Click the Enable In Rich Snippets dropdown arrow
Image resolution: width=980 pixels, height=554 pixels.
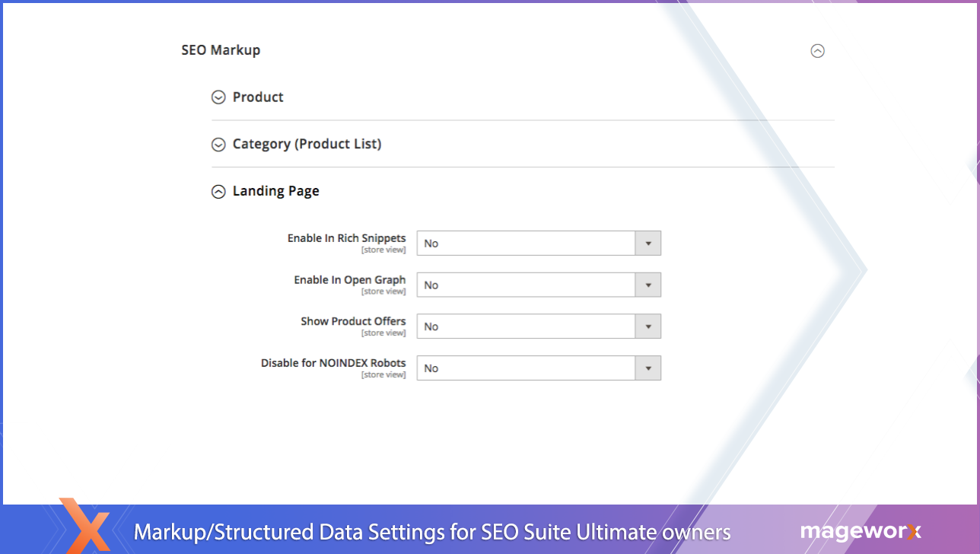(647, 244)
